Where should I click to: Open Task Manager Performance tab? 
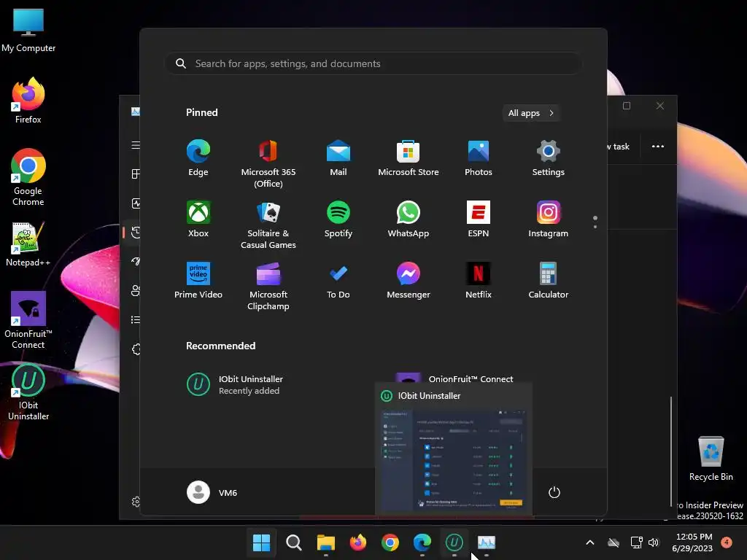(x=136, y=203)
